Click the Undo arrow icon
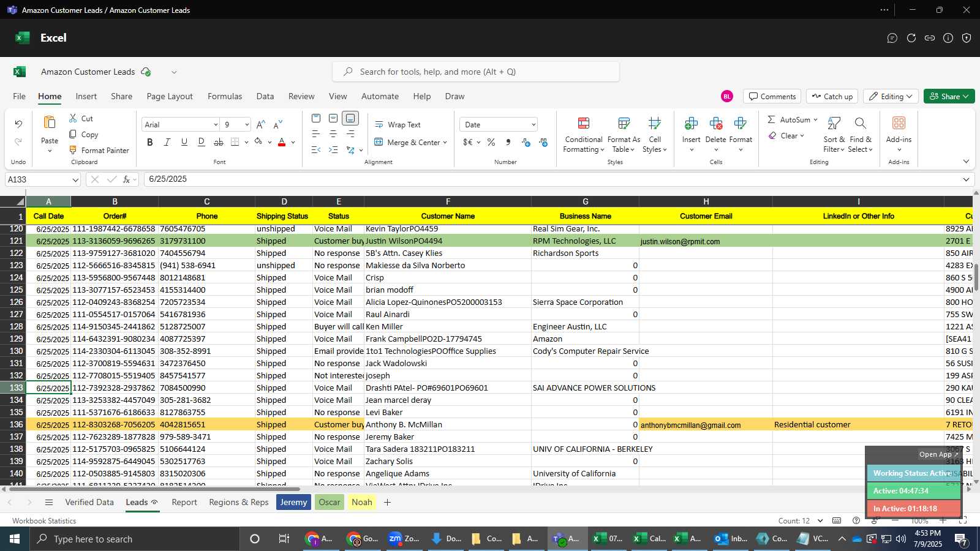The image size is (980, 551). pyautogui.click(x=18, y=124)
